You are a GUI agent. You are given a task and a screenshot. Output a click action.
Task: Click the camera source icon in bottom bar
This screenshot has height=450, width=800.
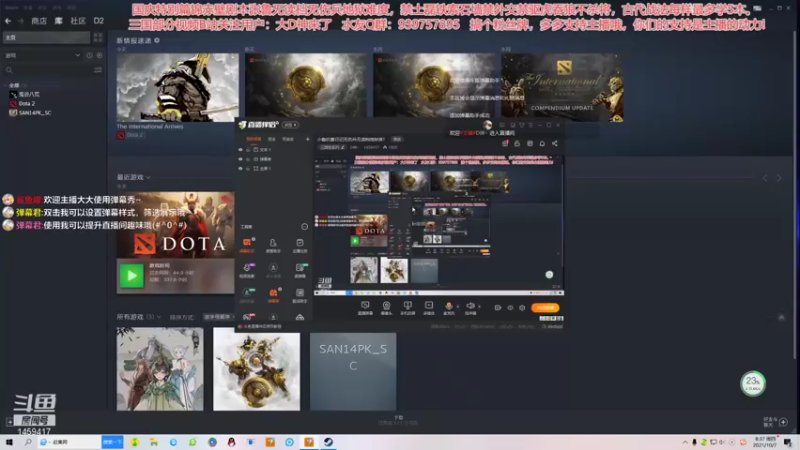click(x=386, y=307)
